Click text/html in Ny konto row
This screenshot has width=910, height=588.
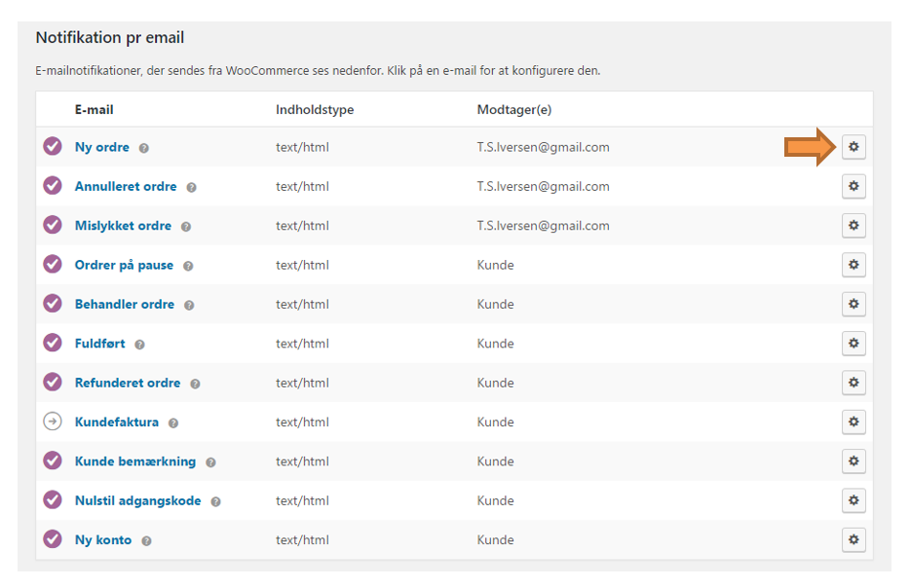pos(302,540)
